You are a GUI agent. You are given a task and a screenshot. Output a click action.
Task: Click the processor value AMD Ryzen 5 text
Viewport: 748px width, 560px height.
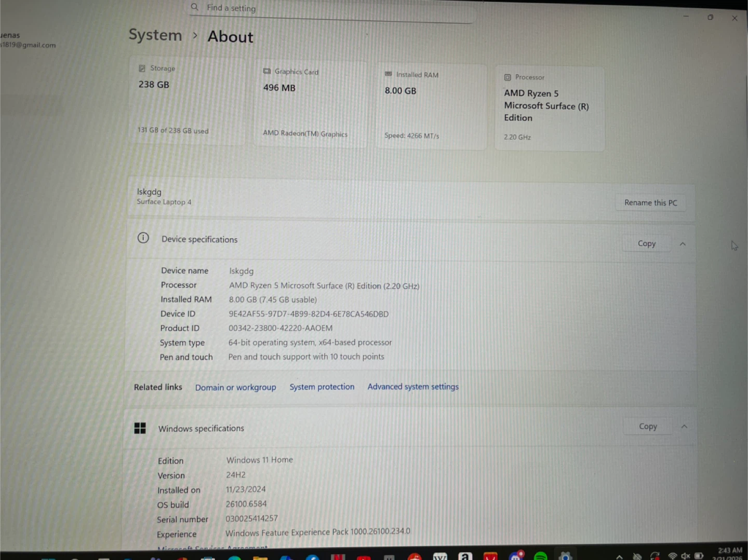[x=324, y=286]
